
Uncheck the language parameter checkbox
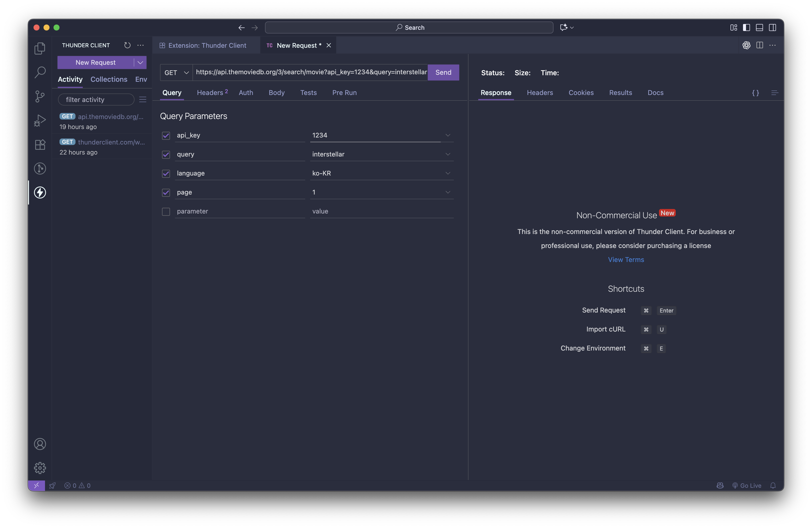click(166, 173)
